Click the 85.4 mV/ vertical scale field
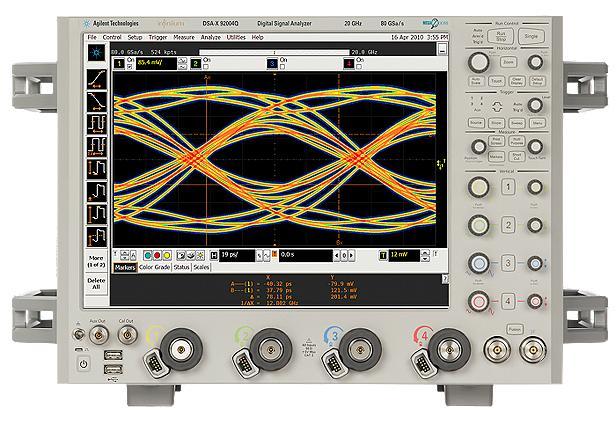This screenshot has width=616, height=423. [x=156, y=64]
